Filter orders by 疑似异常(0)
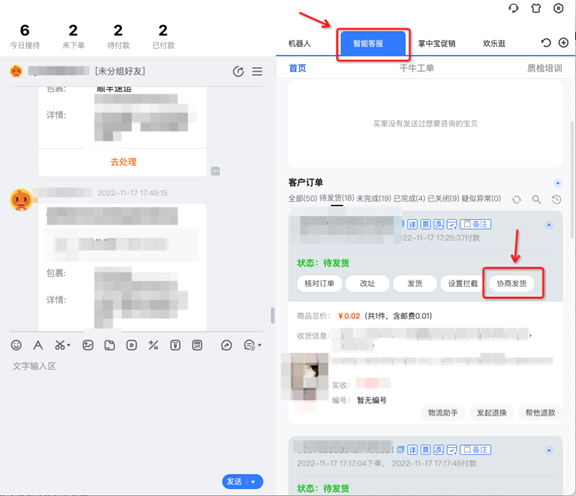This screenshot has height=496, width=576. click(x=481, y=199)
